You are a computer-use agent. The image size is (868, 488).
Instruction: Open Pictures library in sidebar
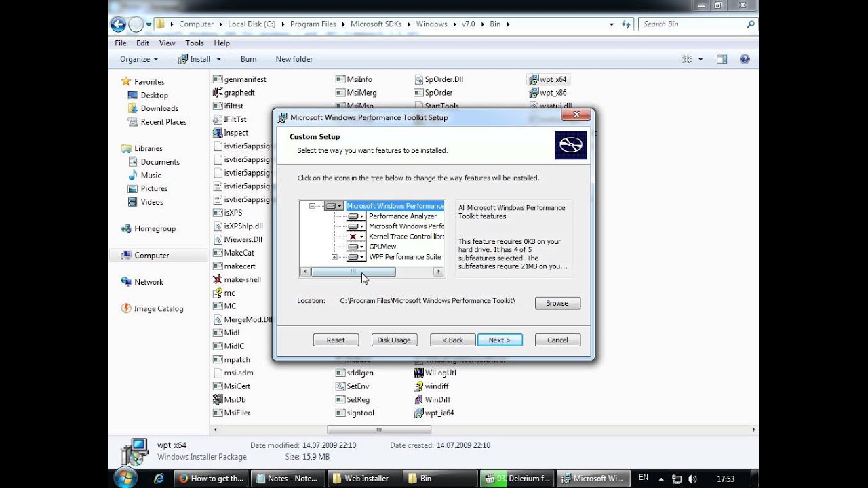tap(148, 188)
